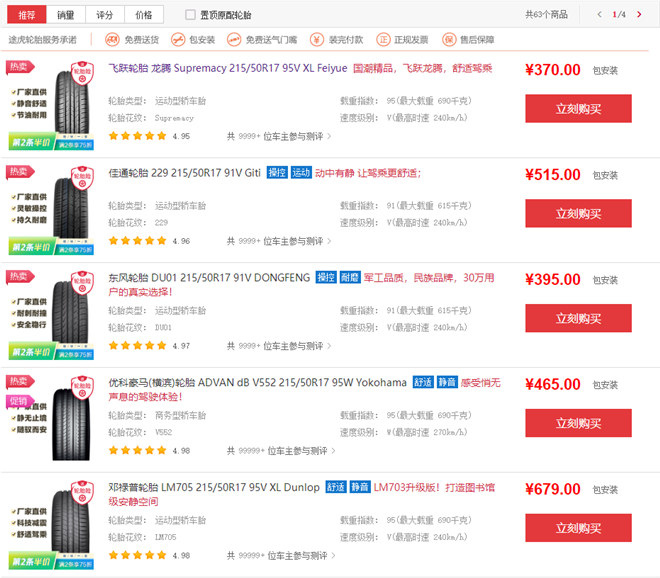Viewport: 660px width, 578px height.
Task: Click the 包安装 wrench icon
Action: (x=178, y=40)
